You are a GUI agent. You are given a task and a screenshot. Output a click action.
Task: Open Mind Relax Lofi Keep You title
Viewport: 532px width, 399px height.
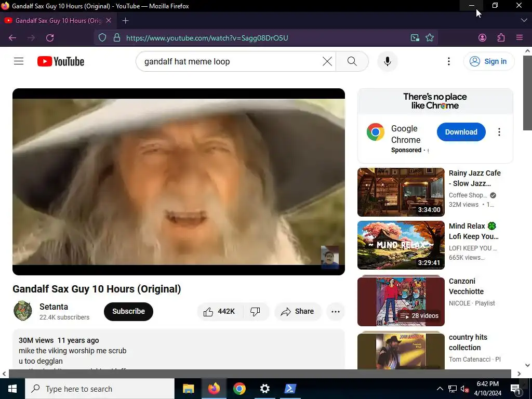tap(474, 231)
